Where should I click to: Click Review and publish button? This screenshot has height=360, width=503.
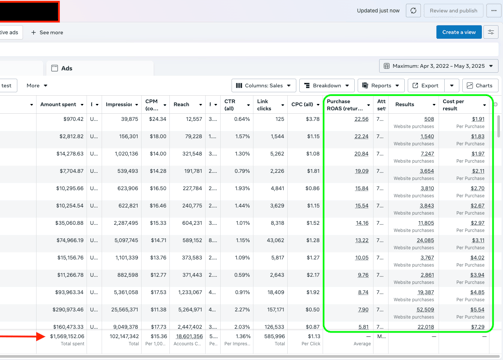[453, 11]
